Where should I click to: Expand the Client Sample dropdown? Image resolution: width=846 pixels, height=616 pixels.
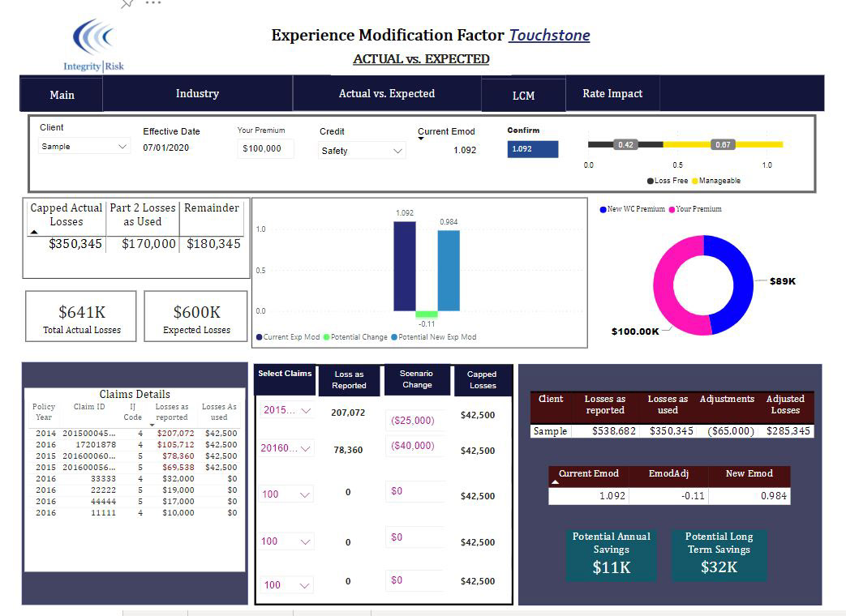point(84,147)
